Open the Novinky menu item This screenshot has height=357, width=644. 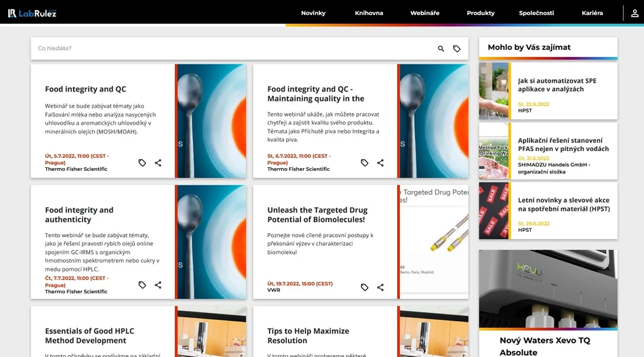(313, 13)
